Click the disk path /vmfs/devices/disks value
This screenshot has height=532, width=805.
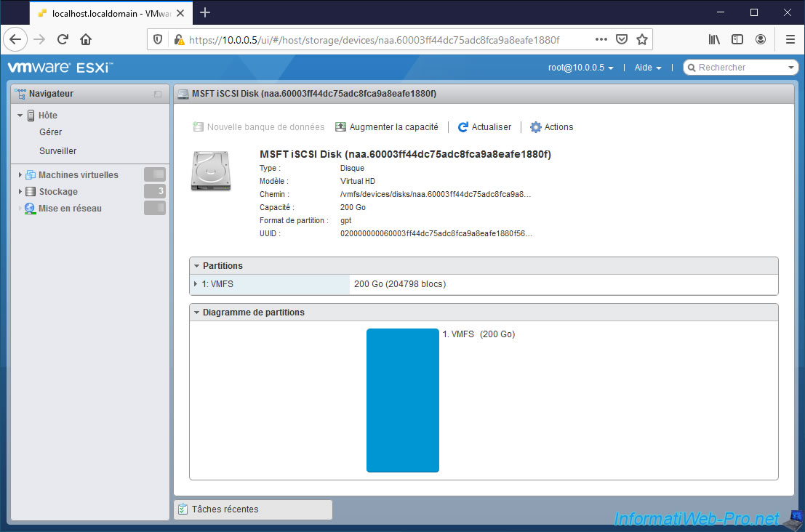tap(436, 194)
